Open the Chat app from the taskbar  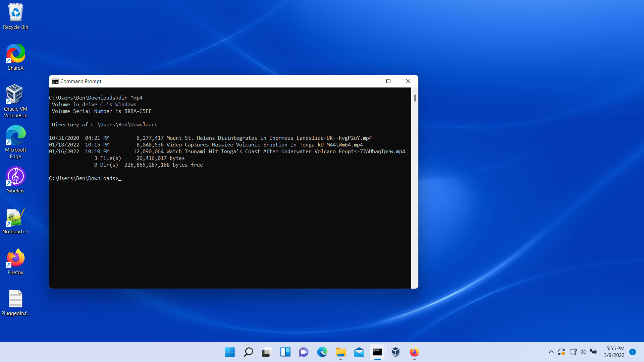pyautogui.click(x=304, y=352)
